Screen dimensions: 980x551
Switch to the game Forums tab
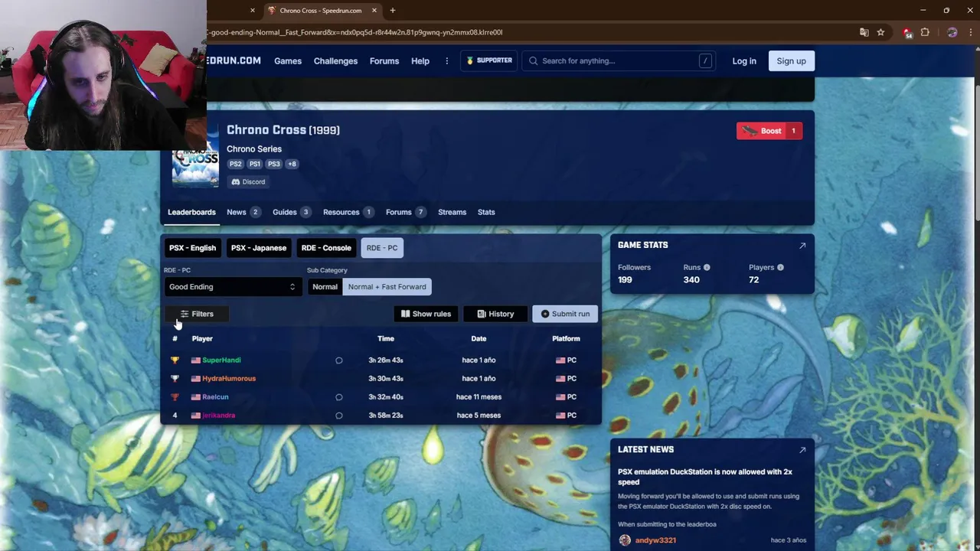pos(406,212)
